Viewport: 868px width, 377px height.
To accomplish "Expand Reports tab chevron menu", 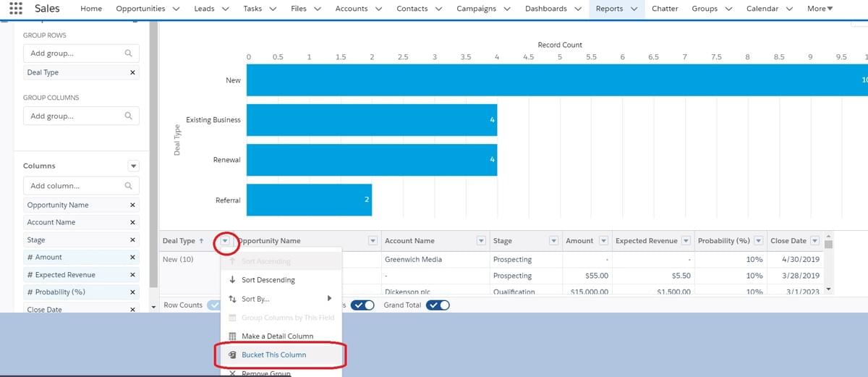I will (x=634, y=9).
